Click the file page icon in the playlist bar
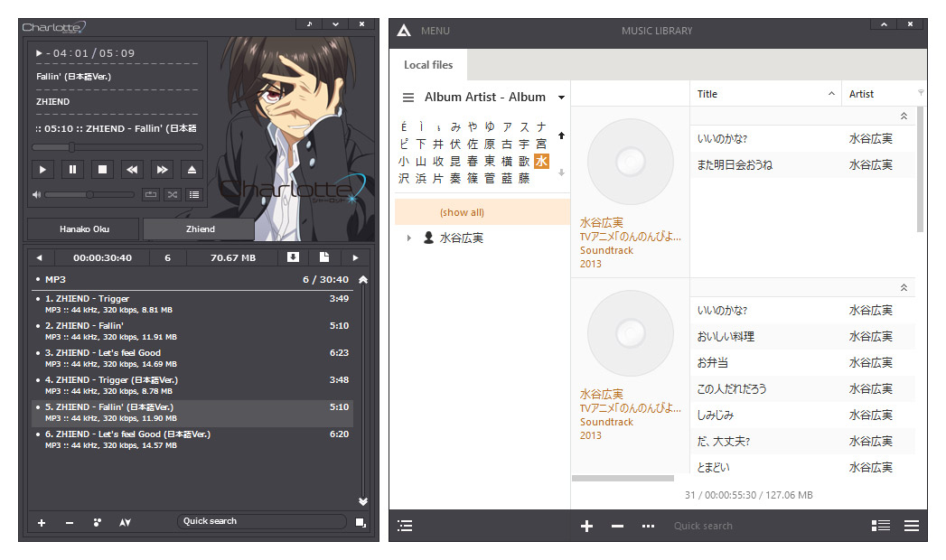Viewport: 946px width, 560px height. pos(324,257)
